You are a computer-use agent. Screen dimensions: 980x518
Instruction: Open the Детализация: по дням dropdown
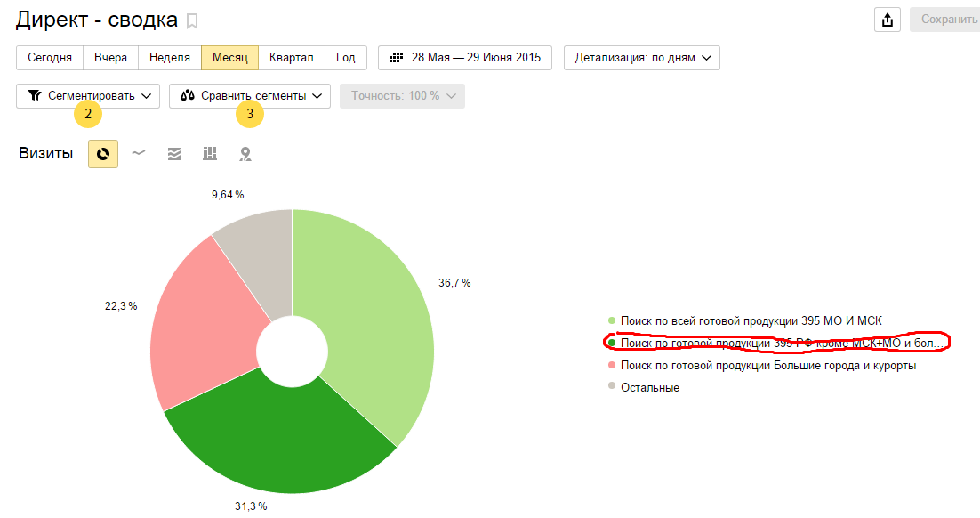click(x=642, y=58)
